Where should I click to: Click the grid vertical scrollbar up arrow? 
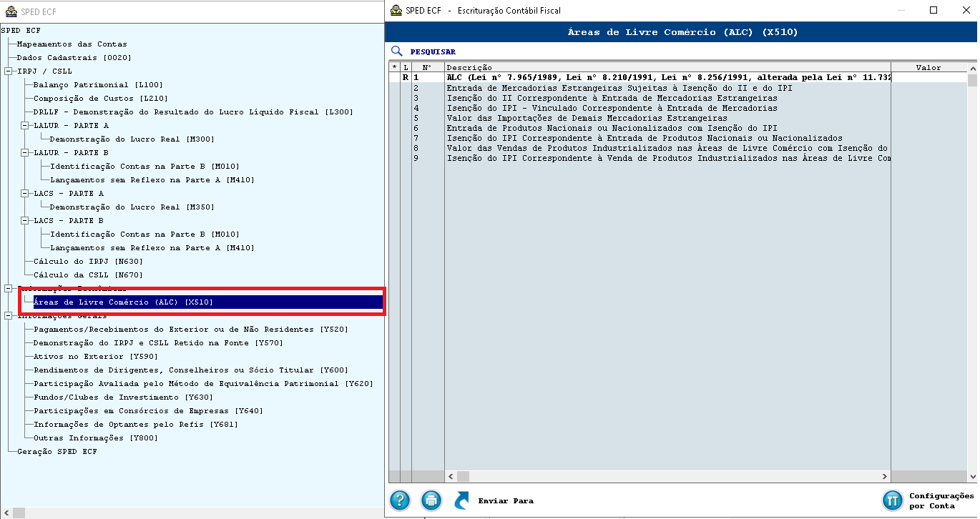click(x=972, y=68)
